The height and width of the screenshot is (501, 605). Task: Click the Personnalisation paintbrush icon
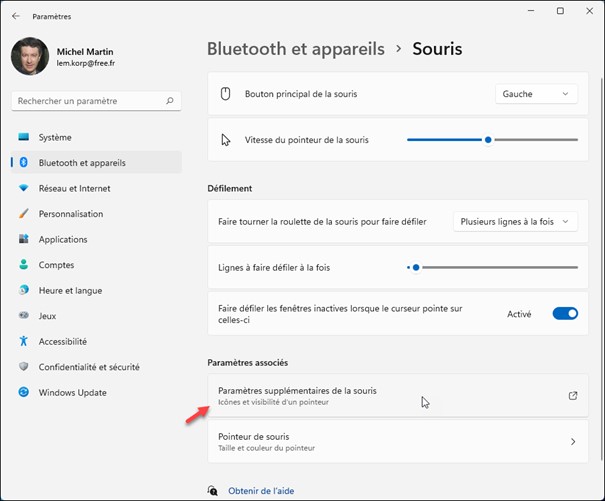pos(23,214)
